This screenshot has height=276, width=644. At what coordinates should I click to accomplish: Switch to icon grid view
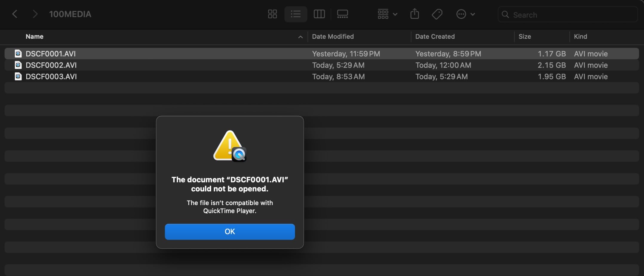pyautogui.click(x=272, y=14)
